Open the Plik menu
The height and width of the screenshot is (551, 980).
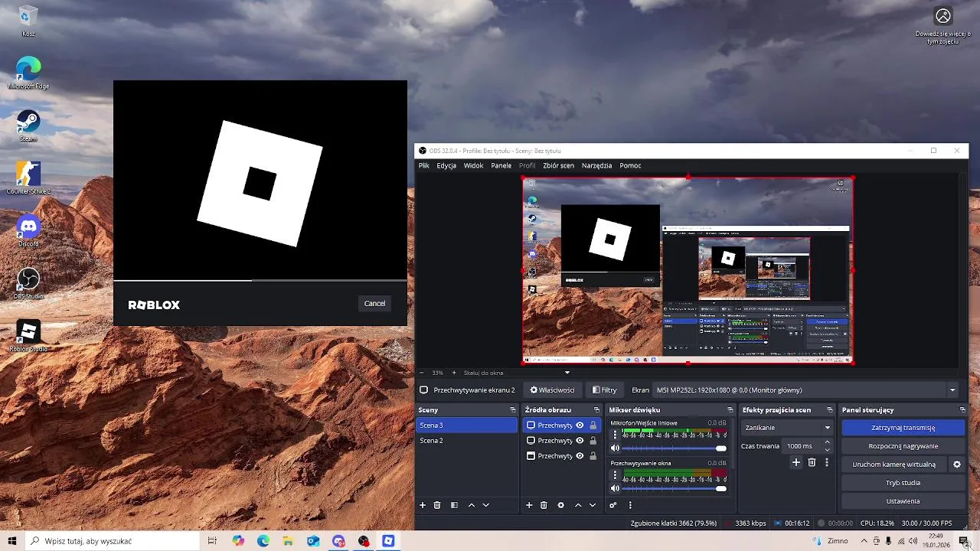pos(423,165)
